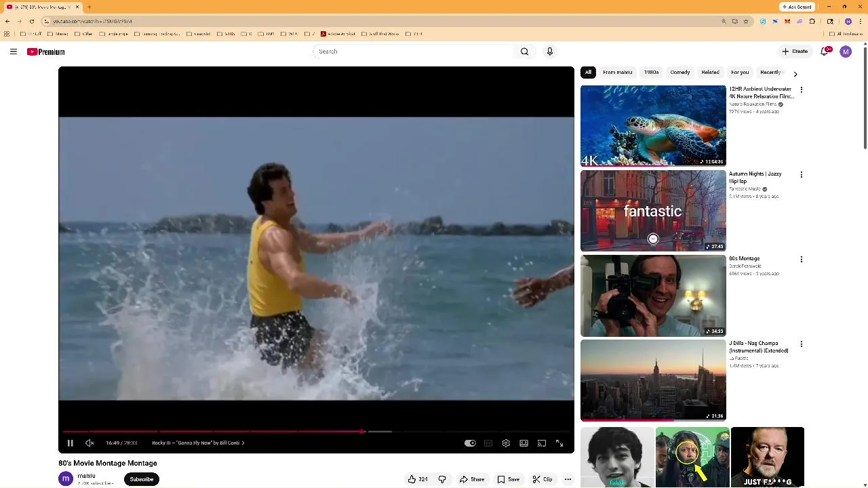Like the video with thumbs up

(418, 479)
